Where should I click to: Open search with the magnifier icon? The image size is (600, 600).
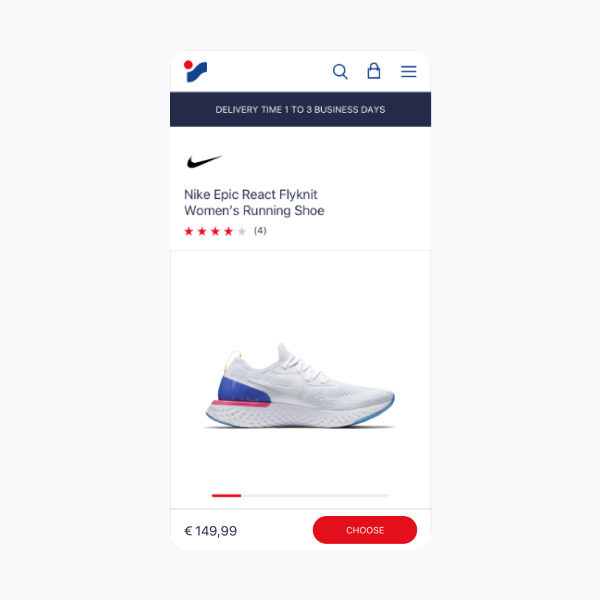[x=340, y=72]
